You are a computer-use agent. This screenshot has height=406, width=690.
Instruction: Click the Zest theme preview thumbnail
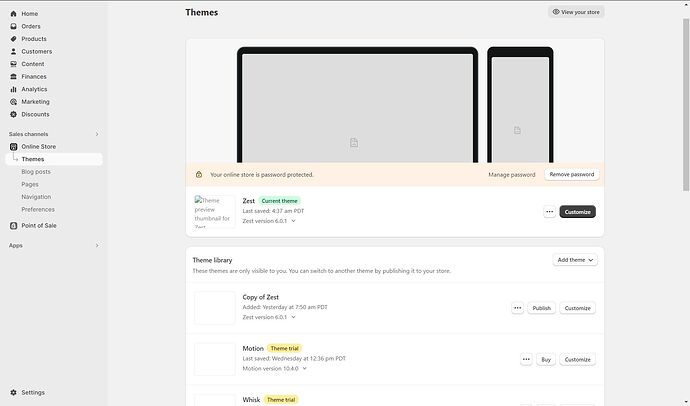[x=214, y=212]
